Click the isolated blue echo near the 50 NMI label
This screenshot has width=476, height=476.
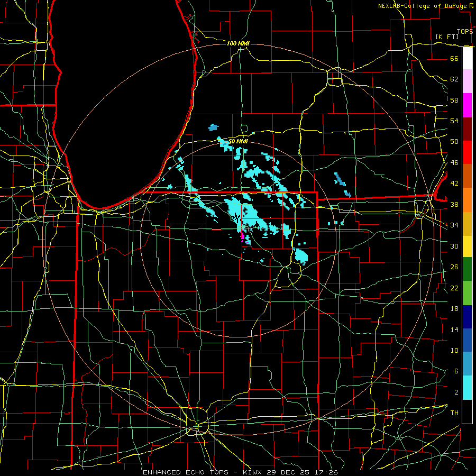tap(214, 127)
